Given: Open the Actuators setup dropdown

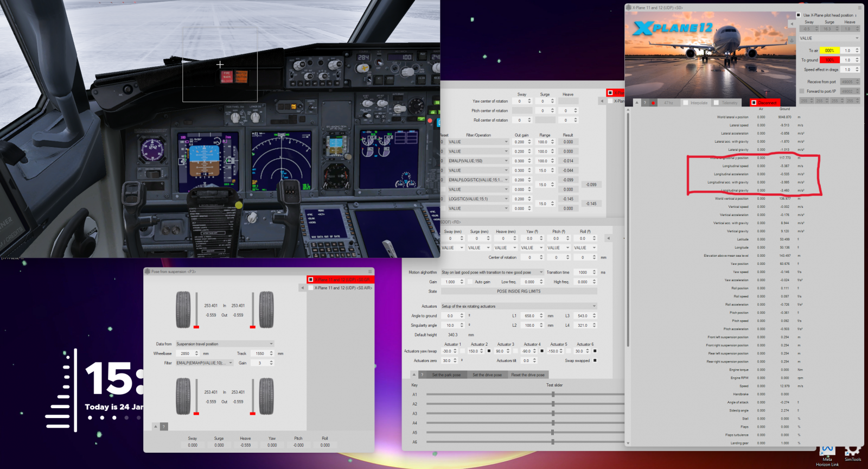Looking at the screenshot, I should [x=519, y=306].
